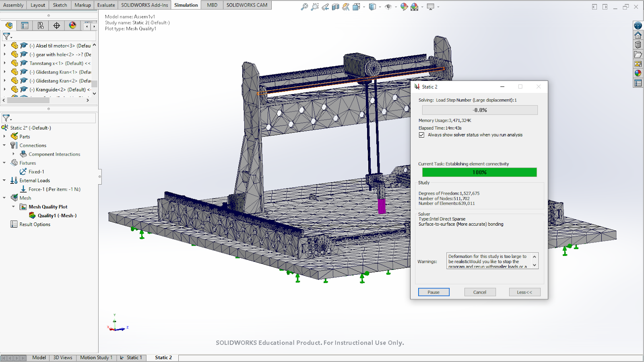
Task: Switch to the Motion Study 1 bottom tab
Action: (96, 358)
